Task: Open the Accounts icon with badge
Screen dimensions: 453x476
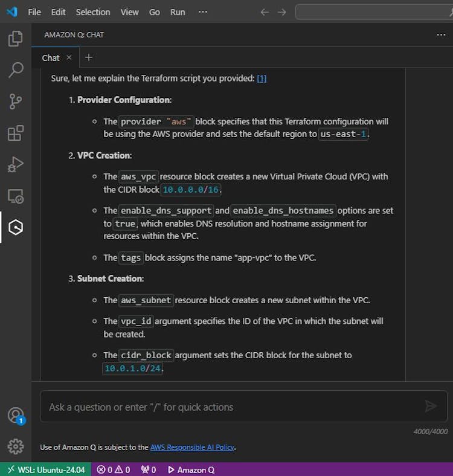Action: 16,416
